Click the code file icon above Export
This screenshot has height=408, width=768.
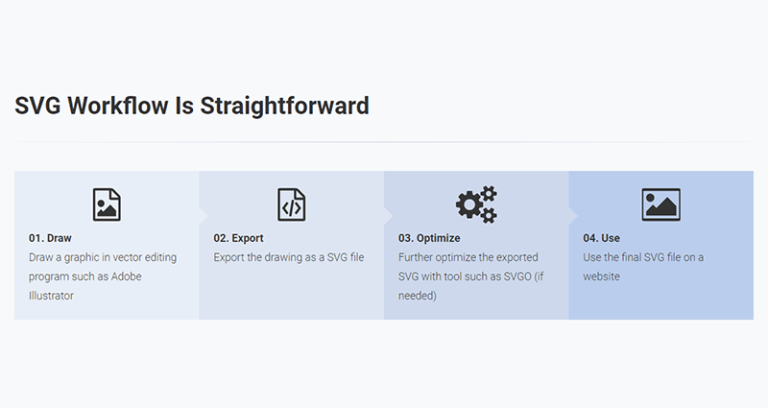tap(291, 204)
